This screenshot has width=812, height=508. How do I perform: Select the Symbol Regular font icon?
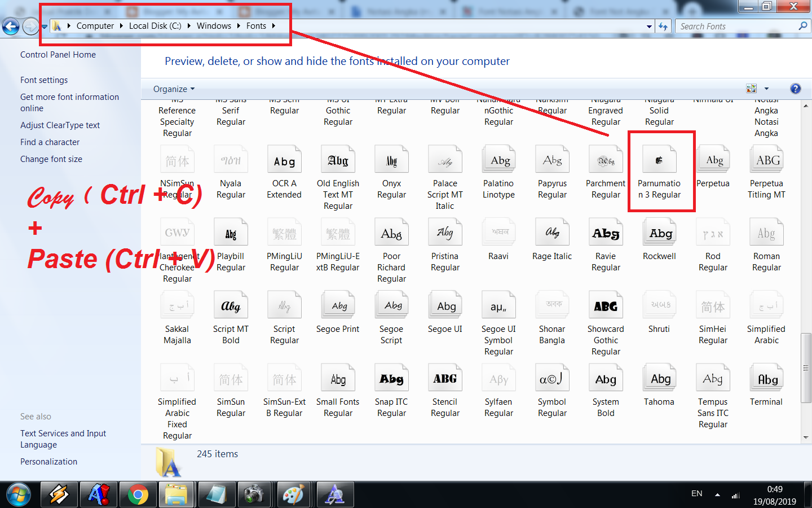pos(552,379)
